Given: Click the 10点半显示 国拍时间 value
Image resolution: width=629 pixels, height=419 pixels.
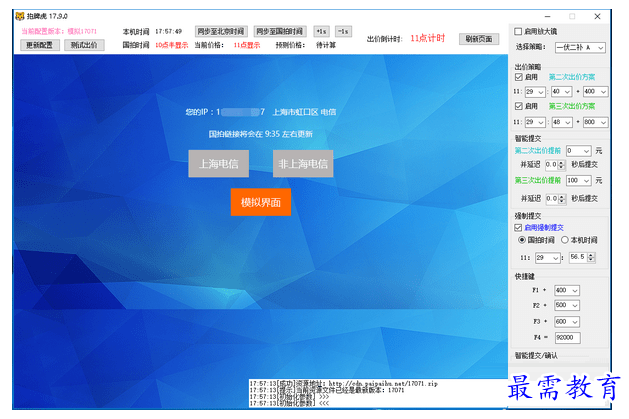Looking at the screenshot, I should pyautogui.click(x=172, y=45).
